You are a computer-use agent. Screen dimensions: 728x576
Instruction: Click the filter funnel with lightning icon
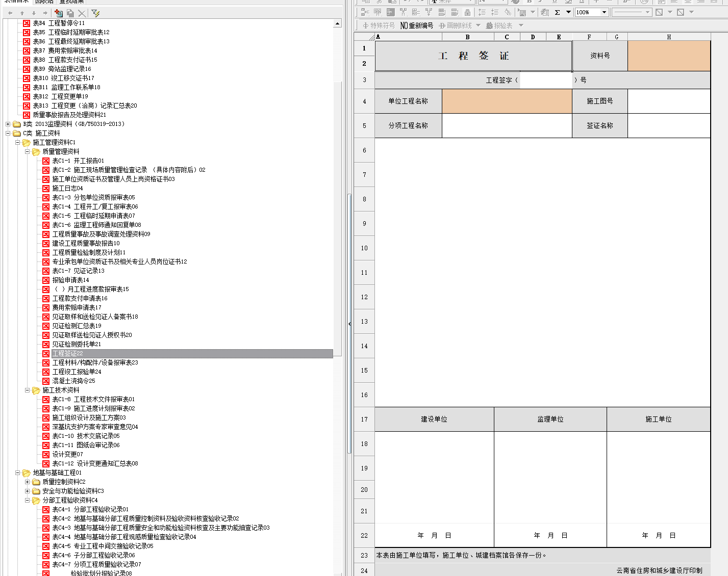[x=95, y=13]
